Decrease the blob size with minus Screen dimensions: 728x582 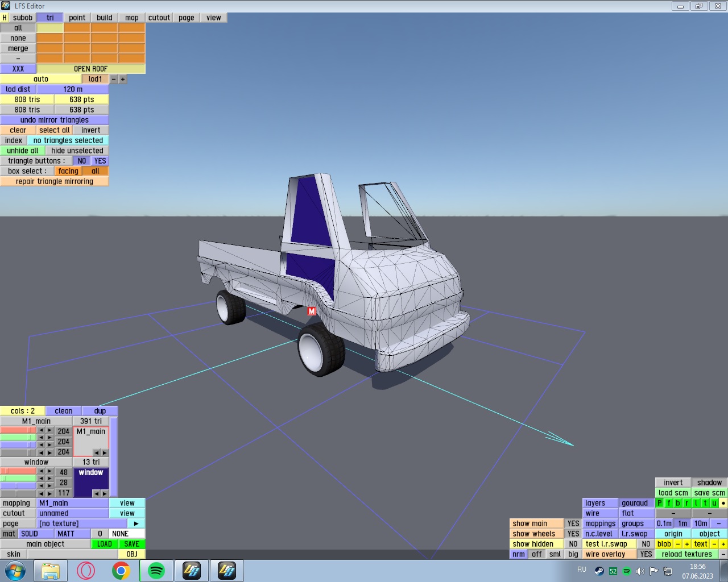tap(678, 544)
